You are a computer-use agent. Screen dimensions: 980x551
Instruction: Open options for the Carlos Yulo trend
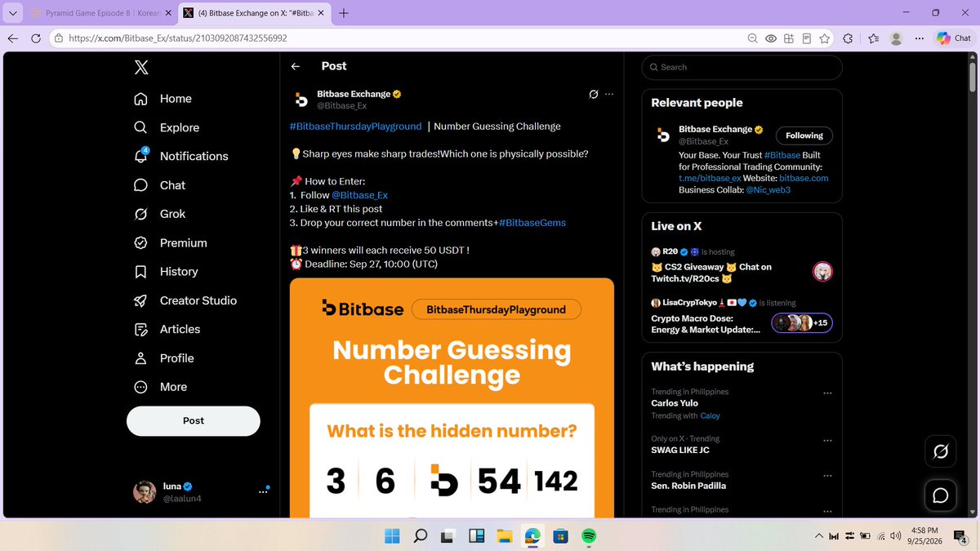tap(827, 393)
